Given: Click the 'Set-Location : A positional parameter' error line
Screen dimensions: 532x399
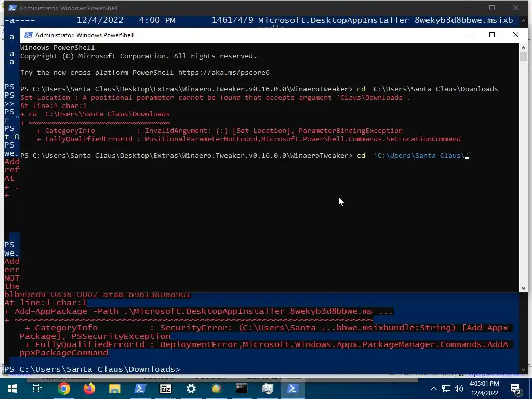Looking at the screenshot, I should 216,97.
